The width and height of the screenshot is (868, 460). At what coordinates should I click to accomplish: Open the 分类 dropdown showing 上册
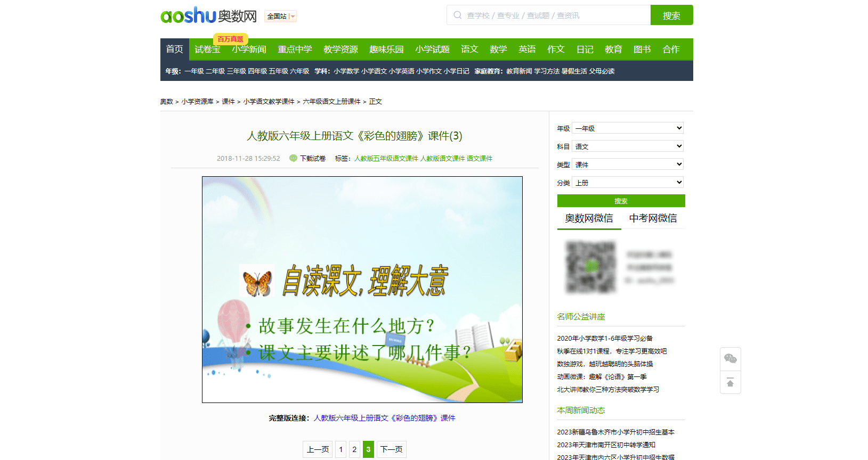[628, 183]
